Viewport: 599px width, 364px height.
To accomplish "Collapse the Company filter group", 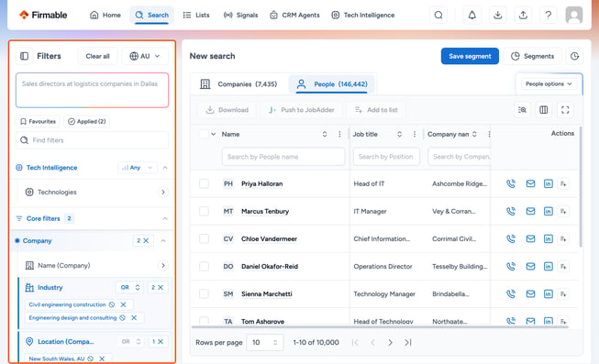I will point(163,240).
